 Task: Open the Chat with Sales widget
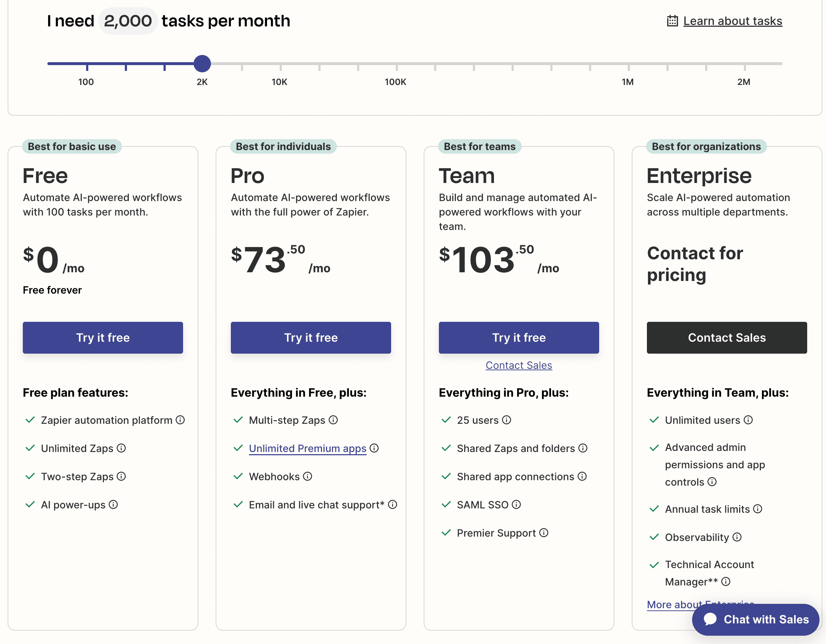point(756,619)
